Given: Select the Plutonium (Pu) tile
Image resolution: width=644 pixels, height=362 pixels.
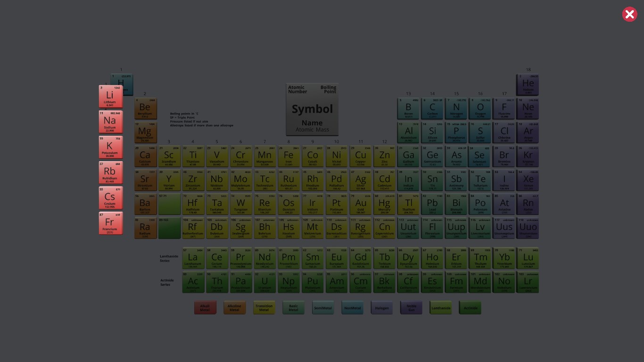Looking at the screenshot, I should point(313,282).
